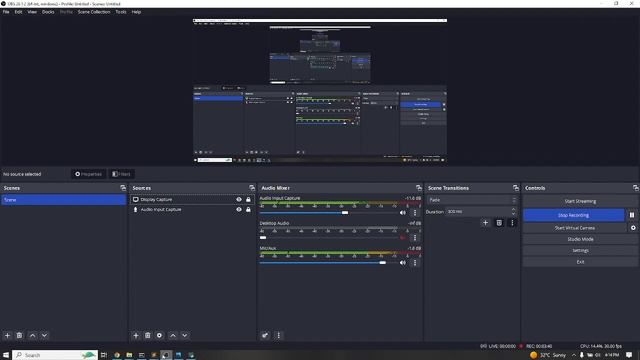640x360 pixels.
Task: Open source properties gear in Sources toolbar
Action: pos(160,336)
